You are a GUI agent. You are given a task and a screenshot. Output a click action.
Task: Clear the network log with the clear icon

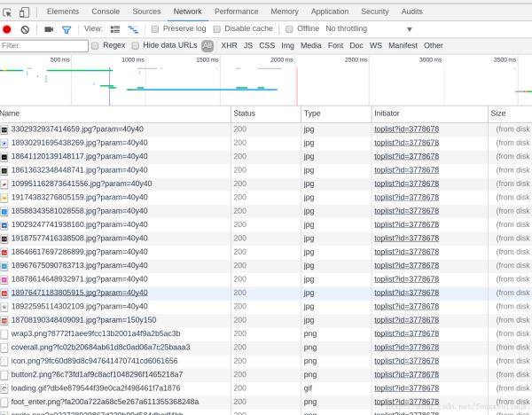(25, 29)
